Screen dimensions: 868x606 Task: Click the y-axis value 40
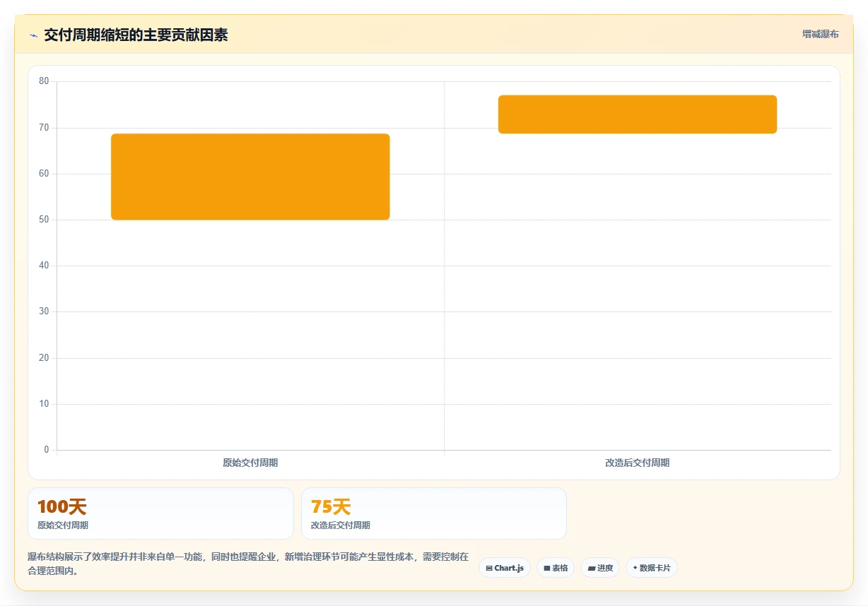point(44,266)
